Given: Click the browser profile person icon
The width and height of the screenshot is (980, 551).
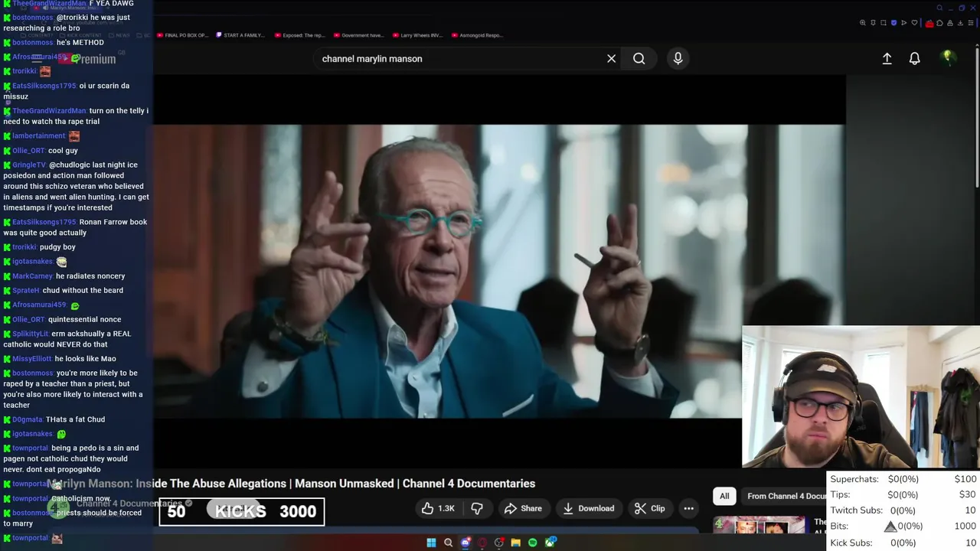Looking at the screenshot, I should (x=950, y=23).
